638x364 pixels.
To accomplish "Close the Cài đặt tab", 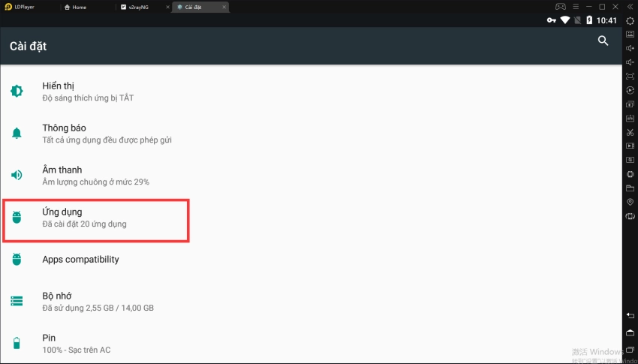I will coord(223,7).
